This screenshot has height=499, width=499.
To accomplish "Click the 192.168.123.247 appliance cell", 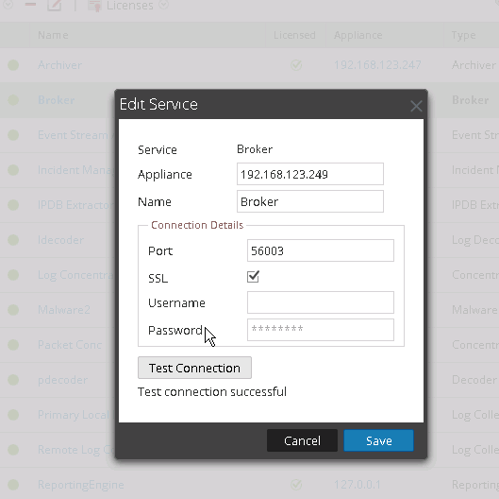I will pyautogui.click(x=378, y=65).
